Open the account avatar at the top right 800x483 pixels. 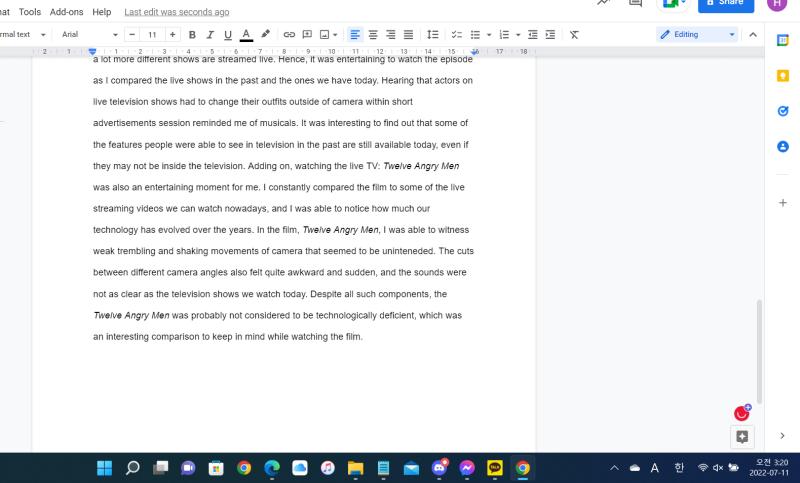[777, 4]
